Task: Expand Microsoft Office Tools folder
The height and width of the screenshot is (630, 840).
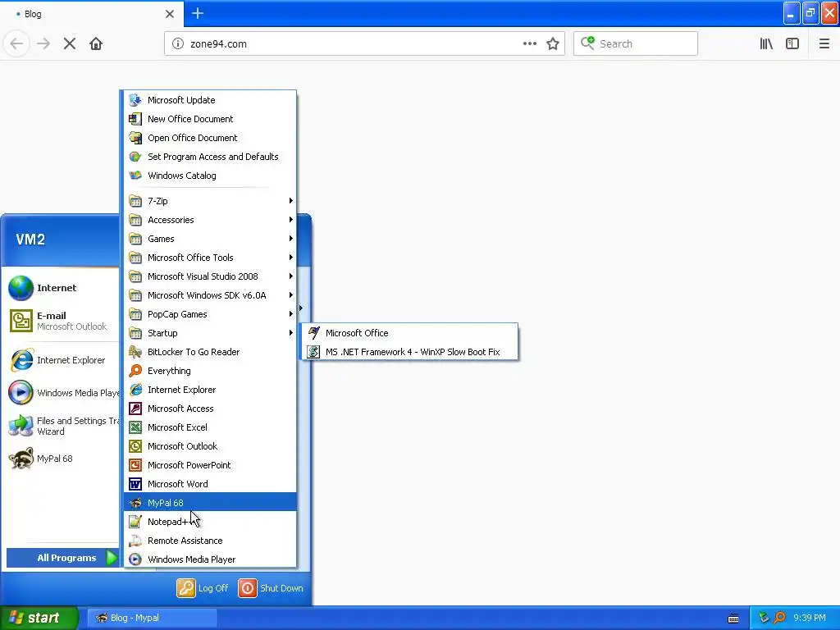Action: (x=210, y=258)
